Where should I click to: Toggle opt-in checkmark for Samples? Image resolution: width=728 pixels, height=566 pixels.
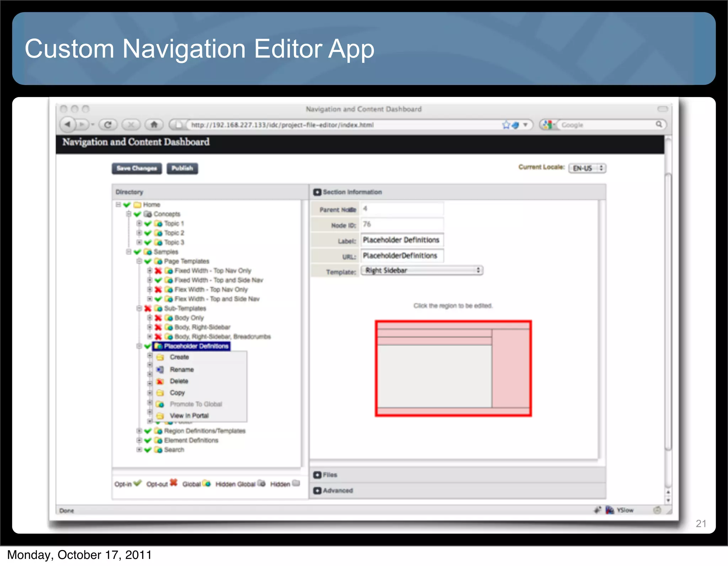[x=137, y=252]
